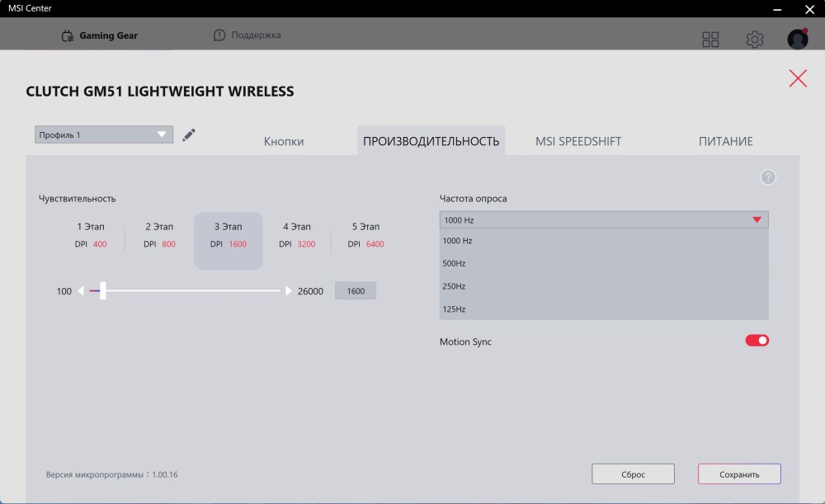825x504 pixels.
Task: Click the user profile avatar
Action: (798, 40)
